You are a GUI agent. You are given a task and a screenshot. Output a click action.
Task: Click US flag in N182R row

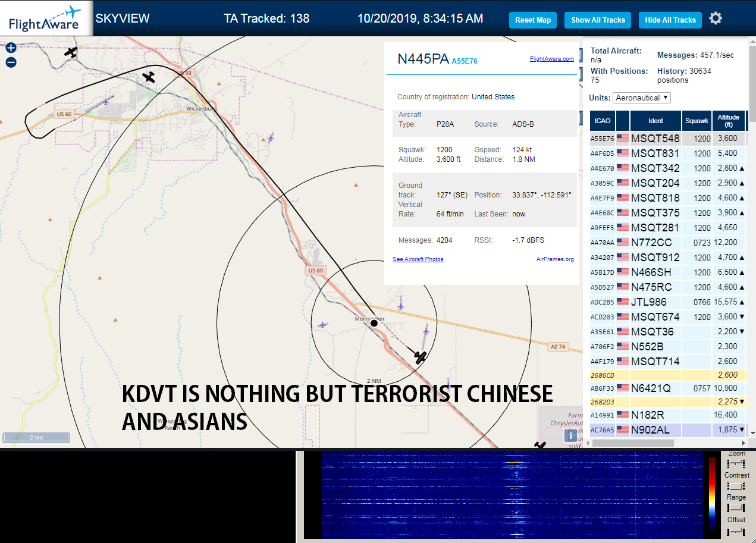(x=623, y=415)
